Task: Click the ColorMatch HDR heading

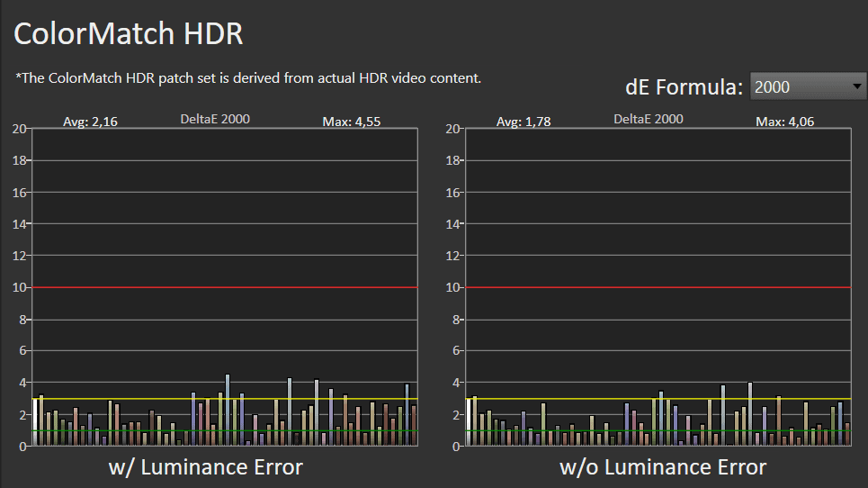Action: [129, 34]
